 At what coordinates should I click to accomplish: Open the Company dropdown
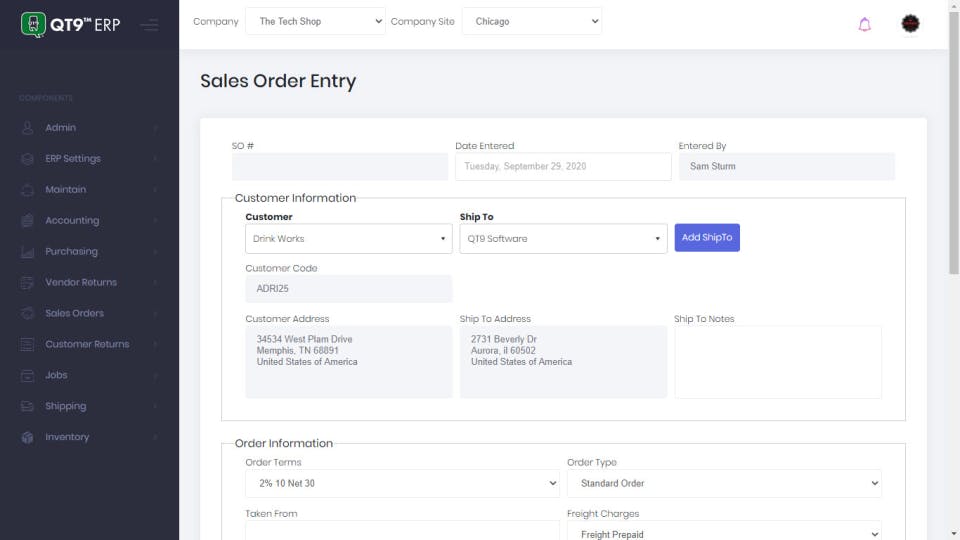click(315, 21)
